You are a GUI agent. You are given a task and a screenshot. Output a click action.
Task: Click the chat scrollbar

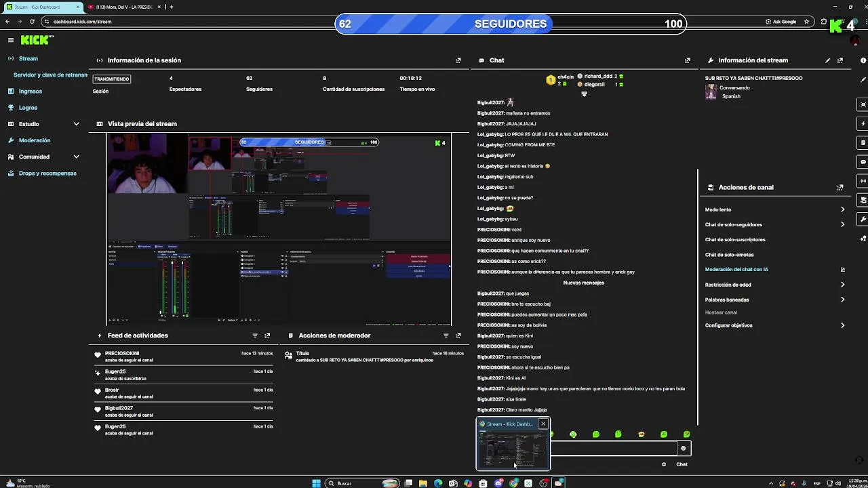coord(698,297)
